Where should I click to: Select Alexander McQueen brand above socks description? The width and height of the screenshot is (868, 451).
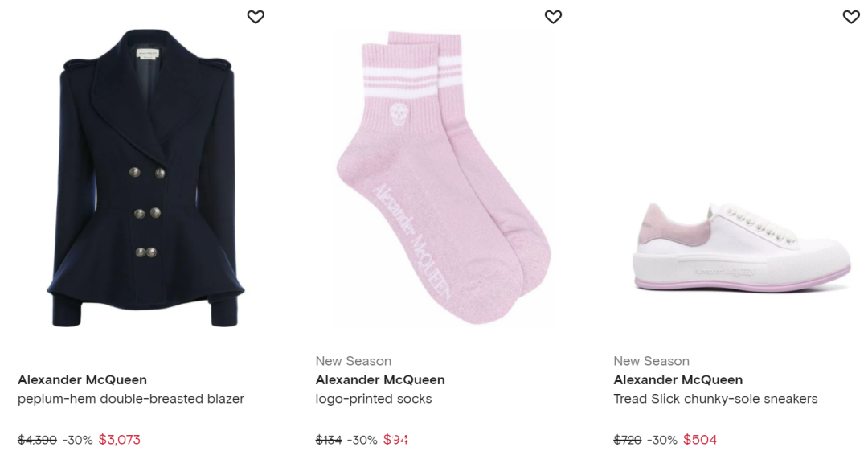coord(380,380)
